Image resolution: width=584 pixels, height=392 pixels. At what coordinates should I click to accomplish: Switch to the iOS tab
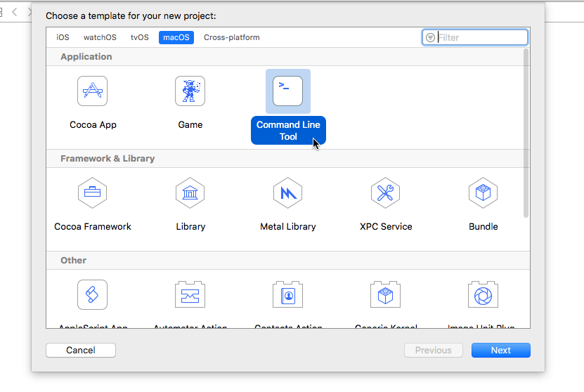pyautogui.click(x=63, y=38)
